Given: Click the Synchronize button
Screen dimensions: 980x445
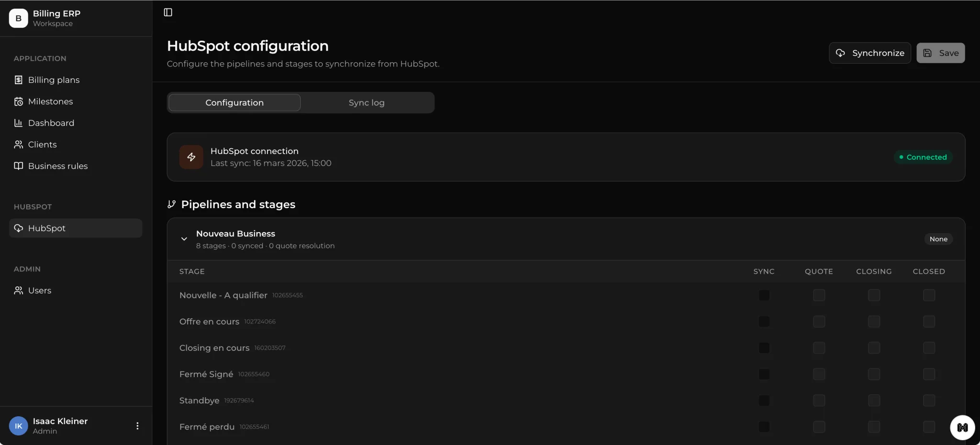Looking at the screenshot, I should tap(870, 53).
